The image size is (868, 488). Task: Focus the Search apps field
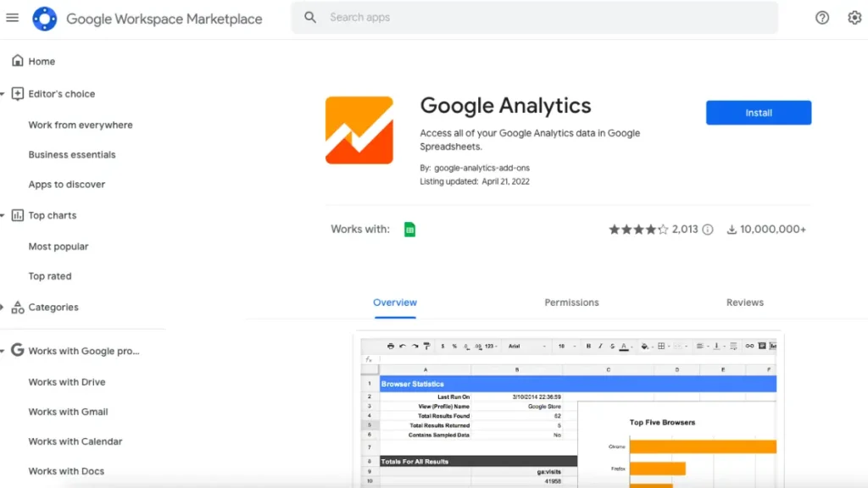(534, 18)
